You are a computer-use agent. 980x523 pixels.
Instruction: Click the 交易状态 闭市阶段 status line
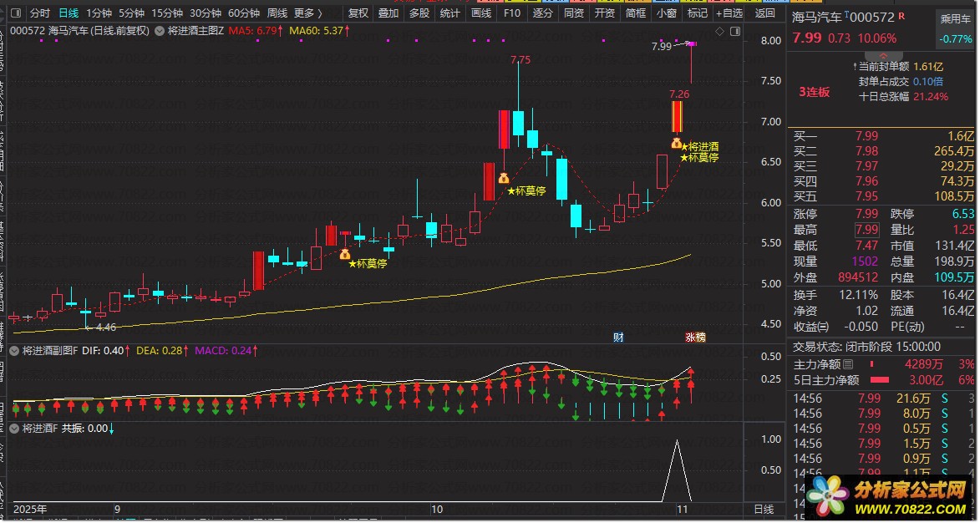click(866, 347)
